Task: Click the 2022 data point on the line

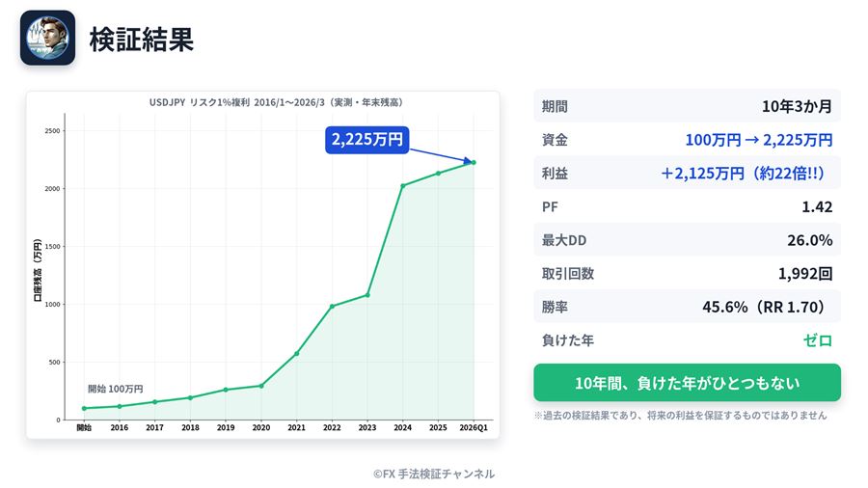Action: click(x=332, y=306)
